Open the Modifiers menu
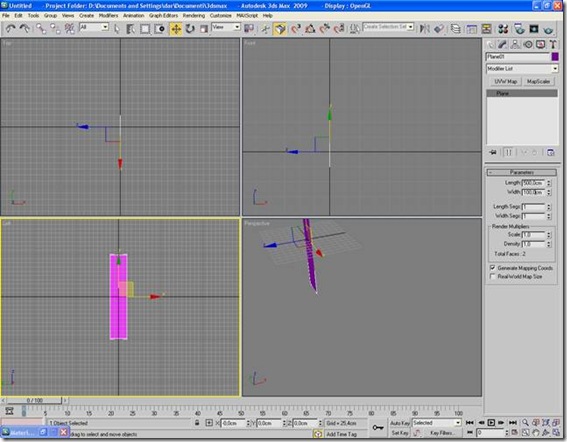This screenshot has width=567, height=442. point(108,16)
